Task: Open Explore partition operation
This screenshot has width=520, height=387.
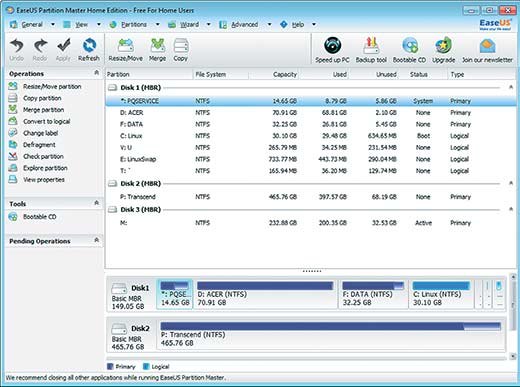Action: pos(38,168)
